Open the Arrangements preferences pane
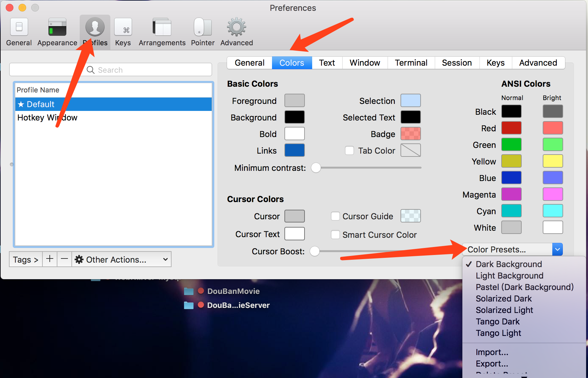This screenshot has height=378, width=588. point(162,32)
